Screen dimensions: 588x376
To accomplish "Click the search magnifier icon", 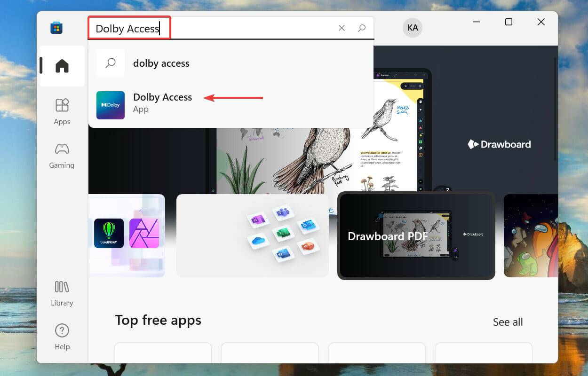I will point(362,28).
